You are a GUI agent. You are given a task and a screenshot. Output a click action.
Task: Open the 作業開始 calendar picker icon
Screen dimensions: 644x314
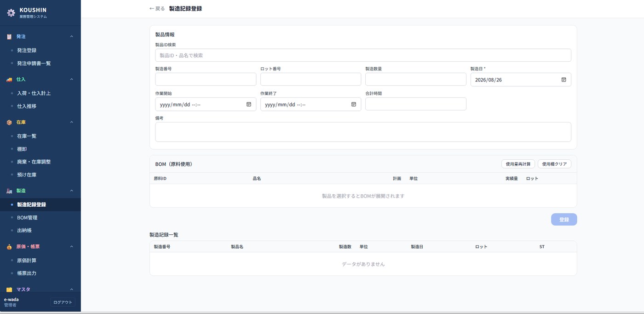(x=249, y=104)
